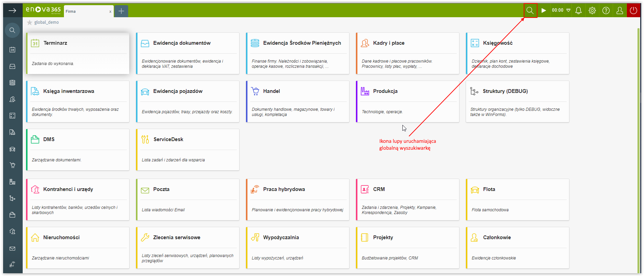Click the notifications bell icon
This screenshot has height=276, width=644.
pos(578,10)
